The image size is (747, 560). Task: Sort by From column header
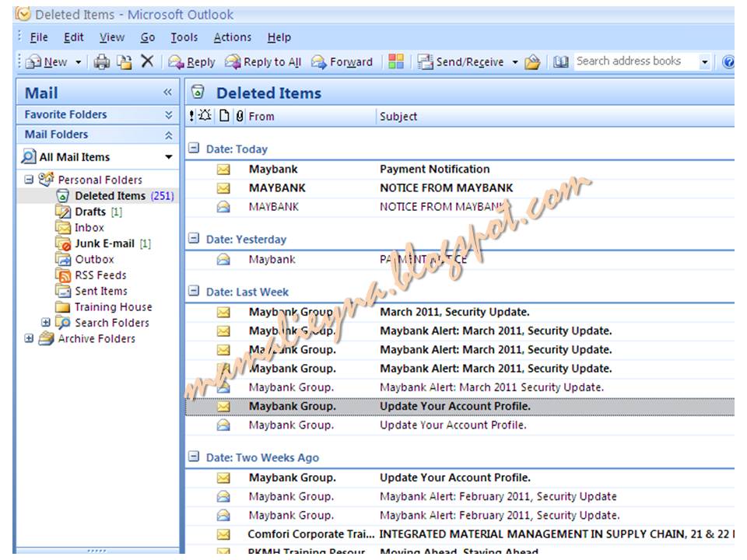(x=311, y=116)
